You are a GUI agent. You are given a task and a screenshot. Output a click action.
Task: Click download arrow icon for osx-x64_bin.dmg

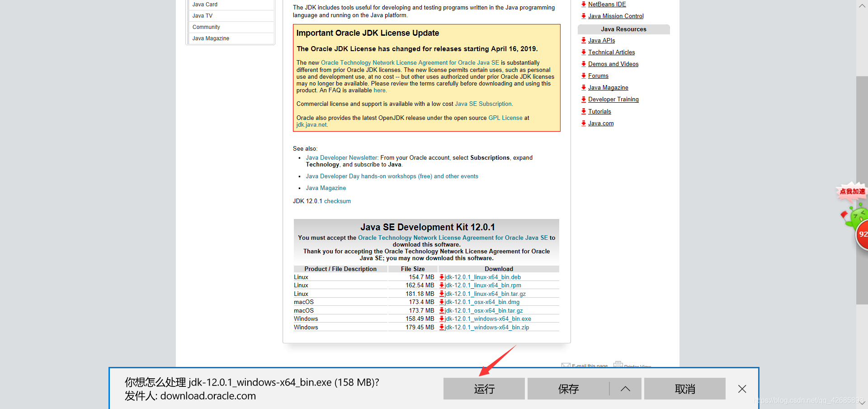coord(442,302)
